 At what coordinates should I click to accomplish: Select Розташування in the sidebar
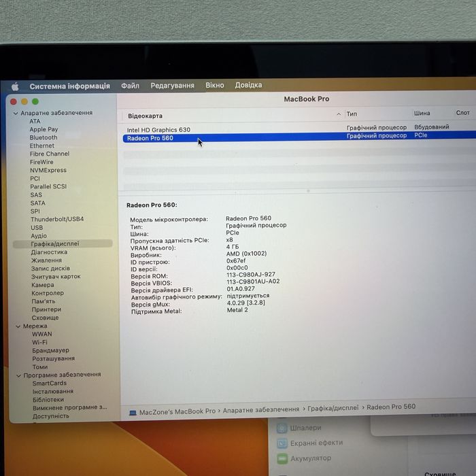(54, 359)
